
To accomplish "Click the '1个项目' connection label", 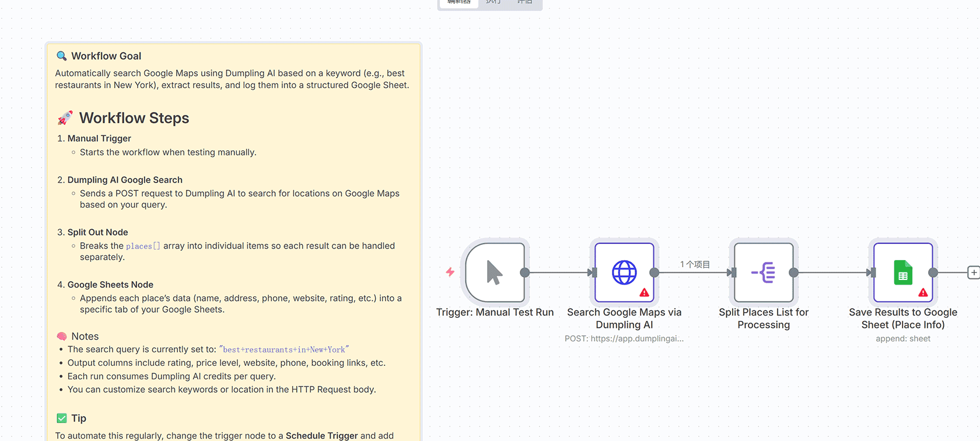I will pyautogui.click(x=695, y=264).
